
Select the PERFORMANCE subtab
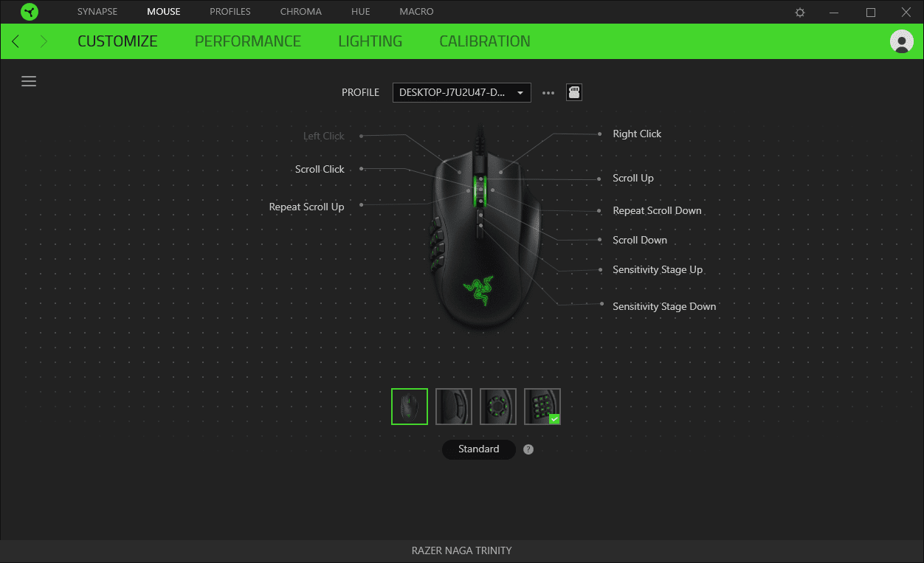(x=248, y=41)
